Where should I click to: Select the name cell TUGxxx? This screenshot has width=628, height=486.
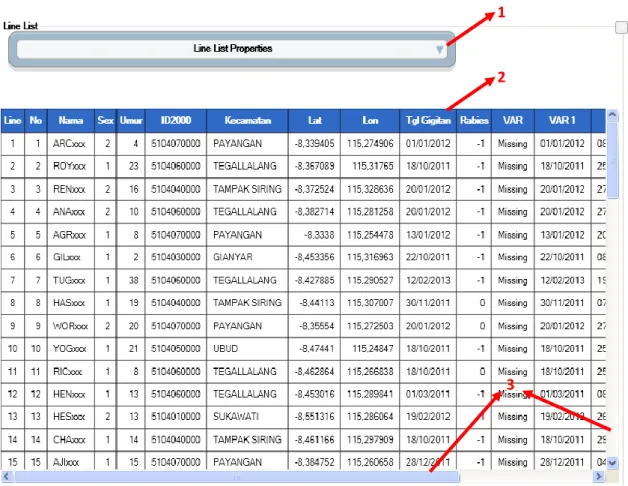tap(71, 280)
